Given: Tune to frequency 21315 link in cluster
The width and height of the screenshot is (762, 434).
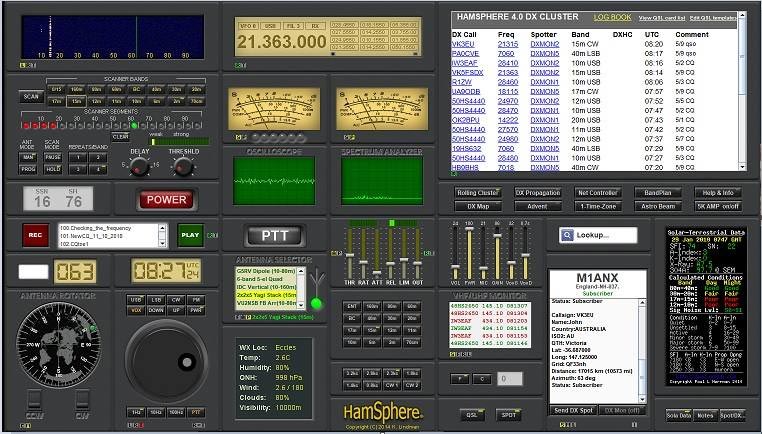Looking at the screenshot, I should (508, 44).
